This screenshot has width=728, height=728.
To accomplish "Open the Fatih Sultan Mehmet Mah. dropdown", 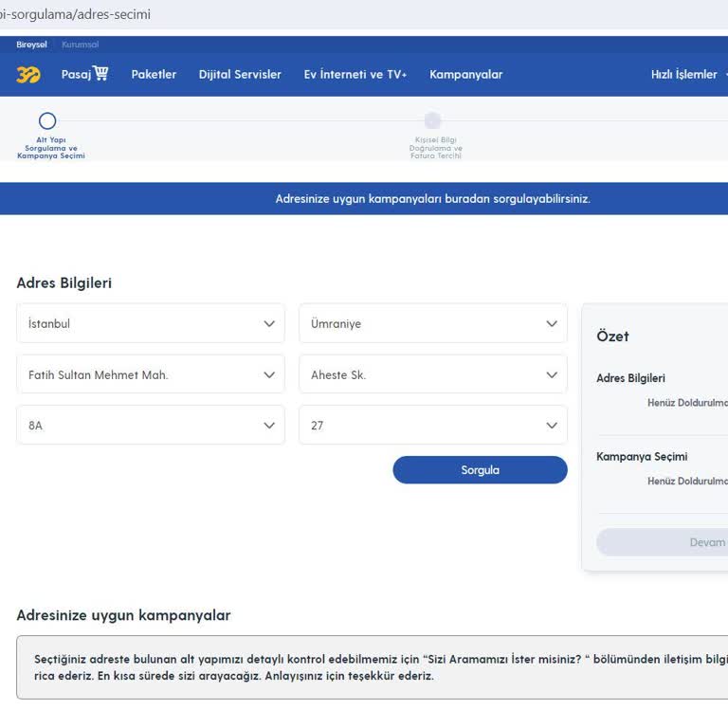I will point(151,374).
